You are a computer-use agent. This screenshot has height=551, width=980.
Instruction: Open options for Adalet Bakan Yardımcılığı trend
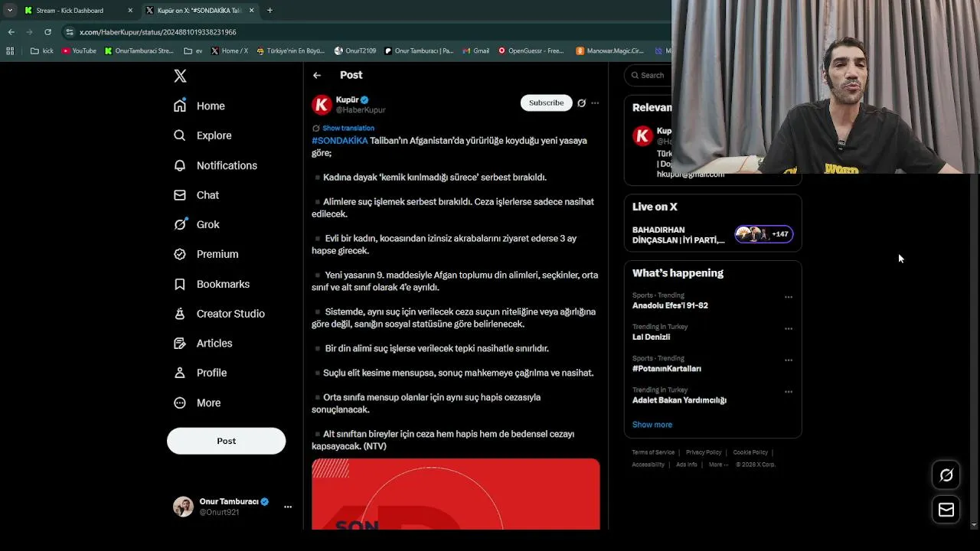pyautogui.click(x=789, y=392)
